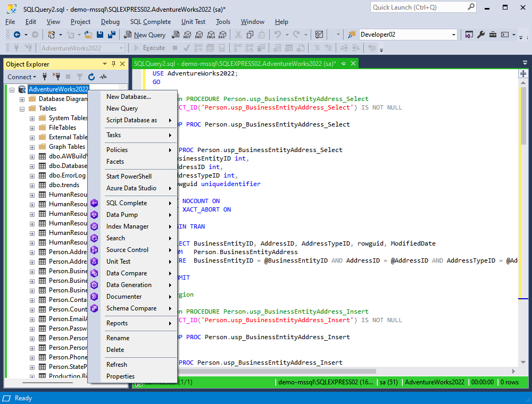This screenshot has width=532, height=404.
Task: Click the Quick Launch search magnifier icon
Action: pyautogui.click(x=471, y=7)
